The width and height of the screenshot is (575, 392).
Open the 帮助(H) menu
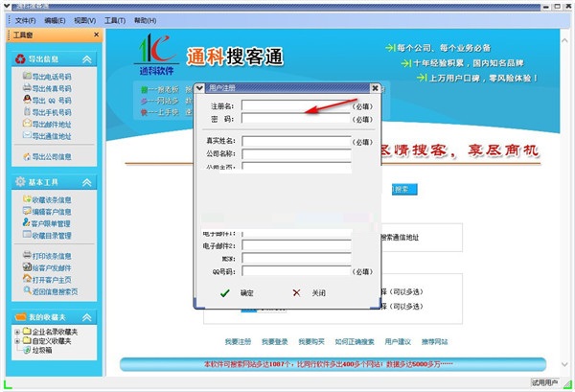(x=146, y=21)
